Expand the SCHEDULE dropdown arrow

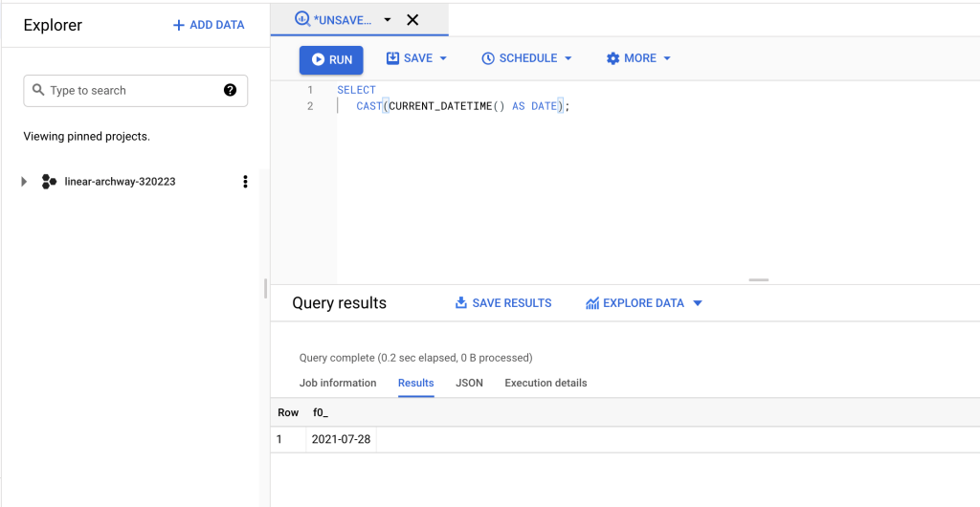568,58
